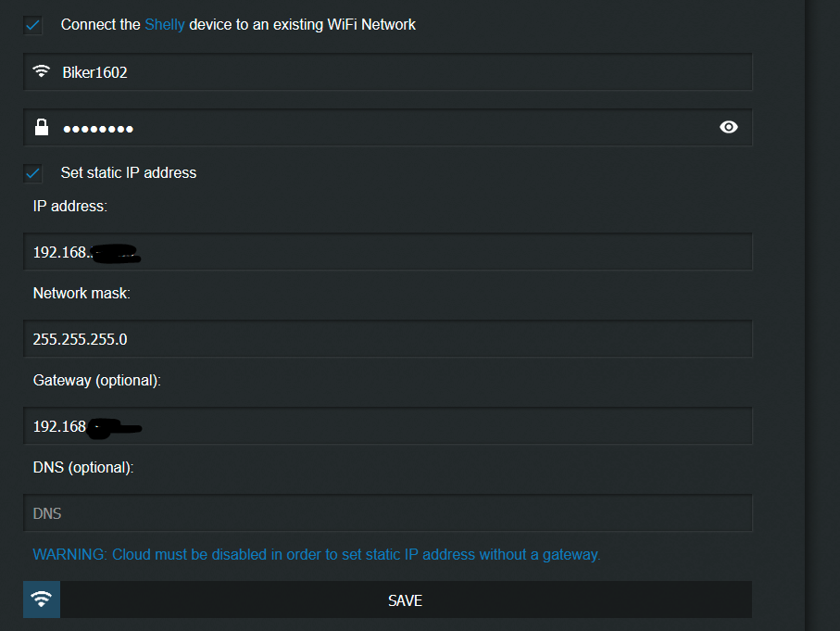Click the lock icon in password field
Viewport: 840px width, 631px height.
(x=42, y=128)
